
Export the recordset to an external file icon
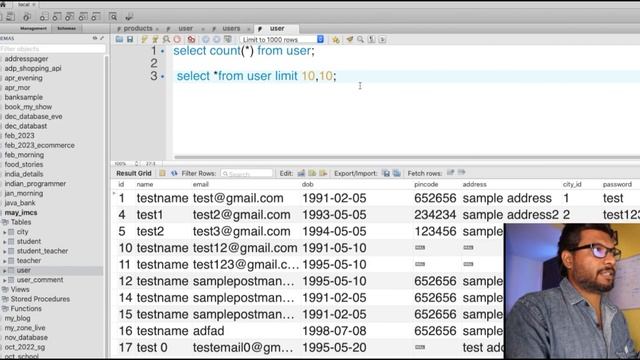pyautogui.click(x=386, y=173)
